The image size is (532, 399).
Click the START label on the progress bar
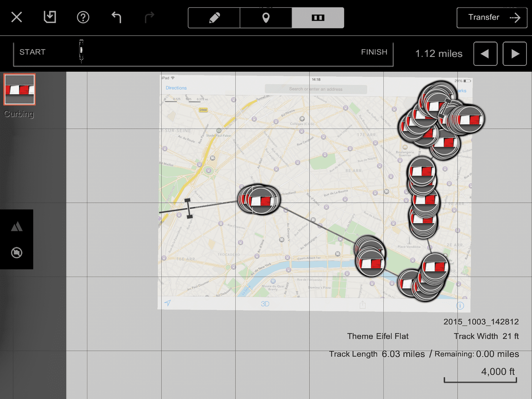point(32,52)
